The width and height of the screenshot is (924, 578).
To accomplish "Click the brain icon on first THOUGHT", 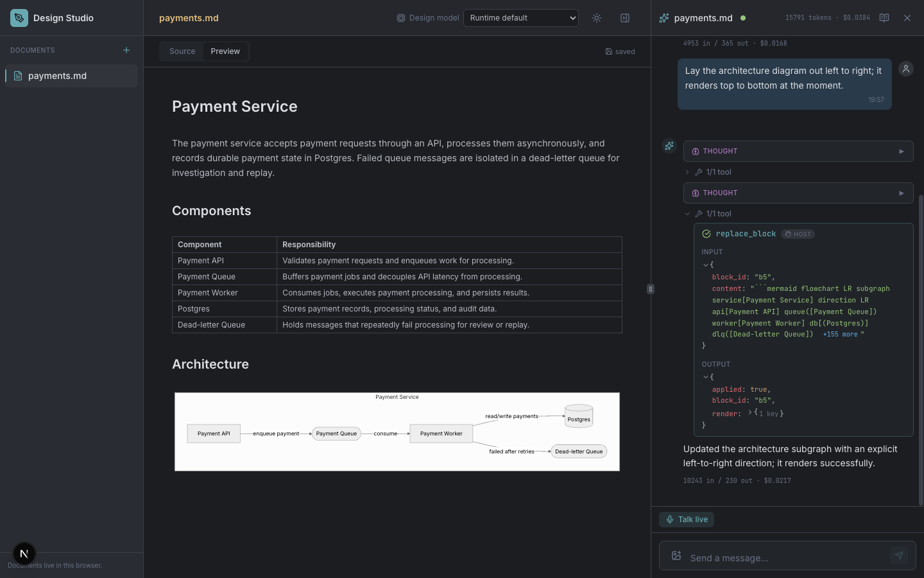I will (x=696, y=152).
